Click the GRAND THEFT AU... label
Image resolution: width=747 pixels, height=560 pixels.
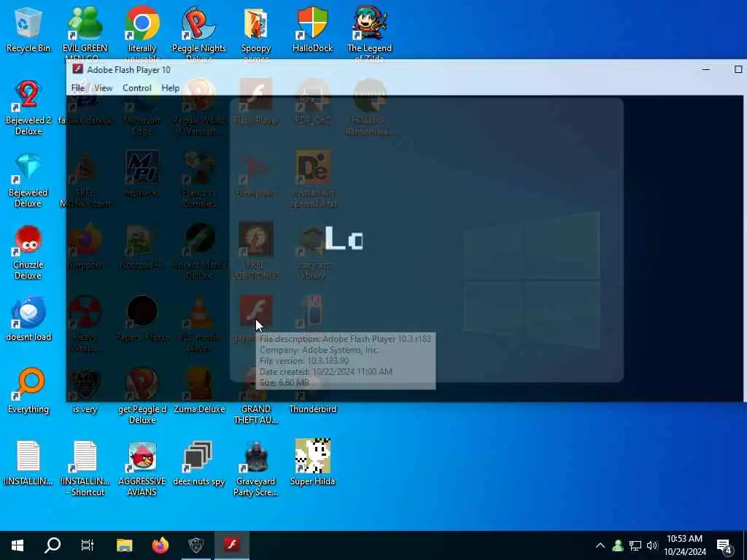pyautogui.click(x=256, y=414)
